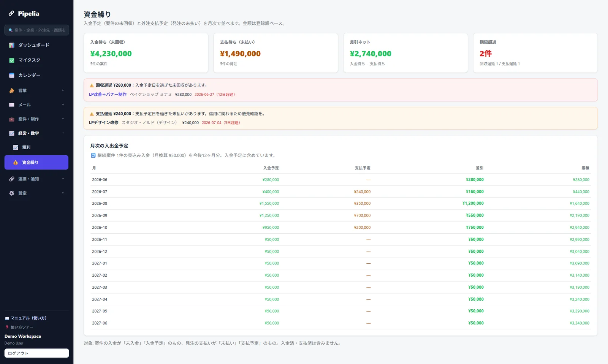608x364 pixels.
Task: Click the 回収遅延 warning triangle icon
Action: [92, 85]
